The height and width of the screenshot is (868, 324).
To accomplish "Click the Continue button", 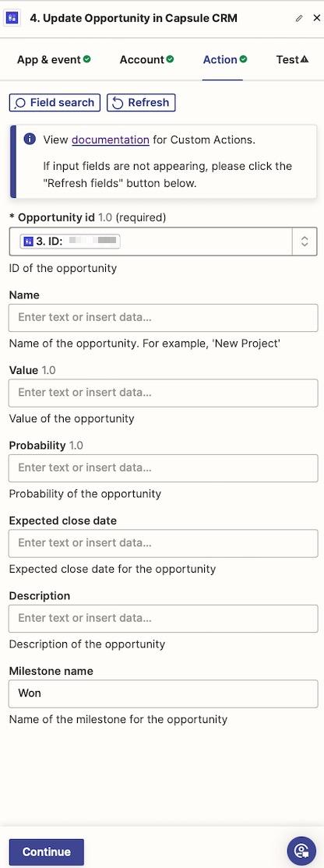I will click(x=47, y=852).
